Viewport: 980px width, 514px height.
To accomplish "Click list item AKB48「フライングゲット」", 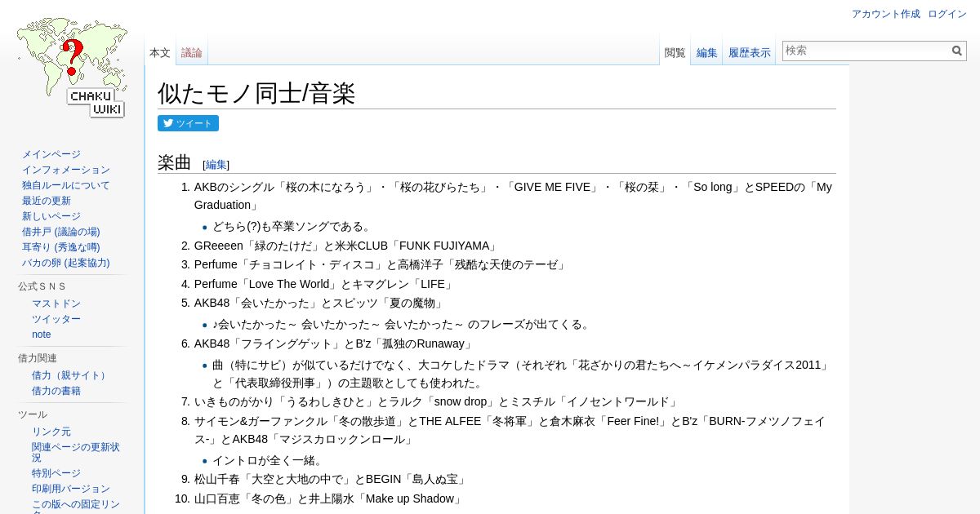I will click(334, 343).
